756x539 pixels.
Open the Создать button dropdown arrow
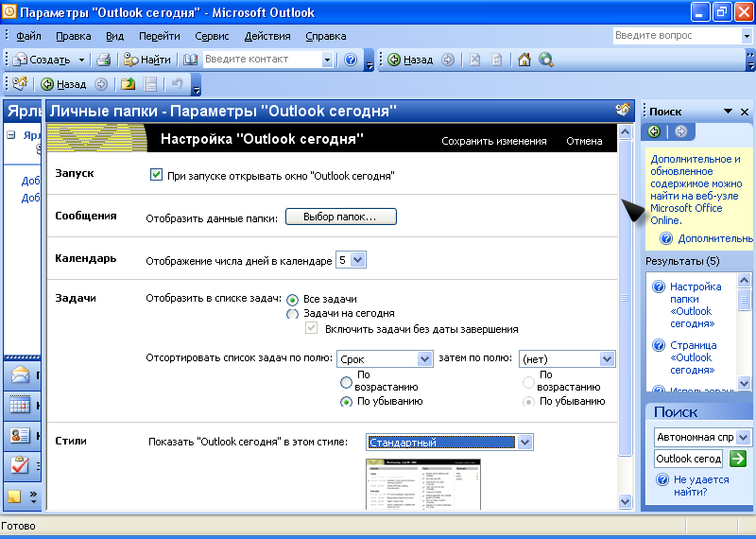coord(81,60)
